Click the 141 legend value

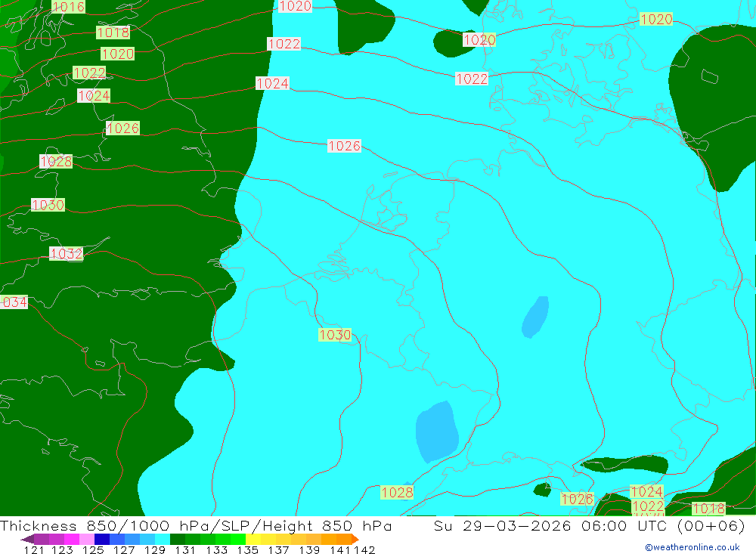(339, 549)
